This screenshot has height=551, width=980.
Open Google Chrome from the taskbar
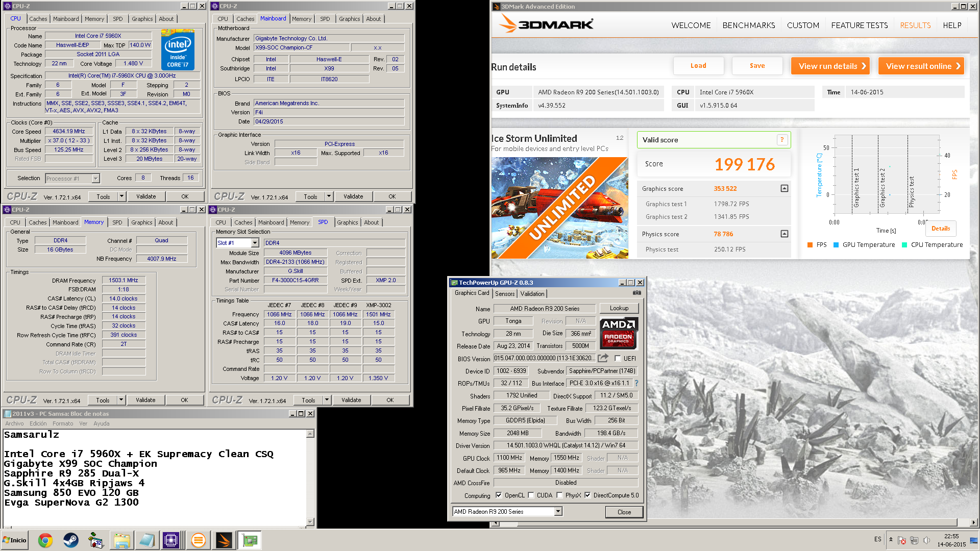click(x=45, y=540)
